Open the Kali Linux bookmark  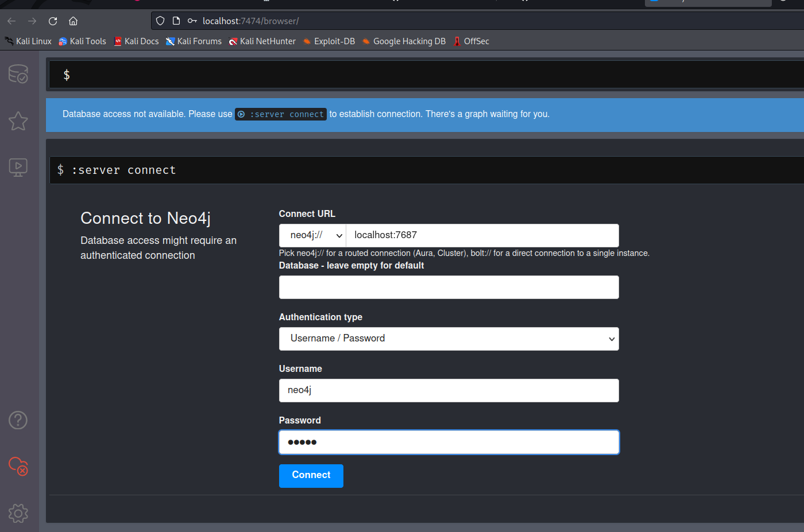pos(28,41)
